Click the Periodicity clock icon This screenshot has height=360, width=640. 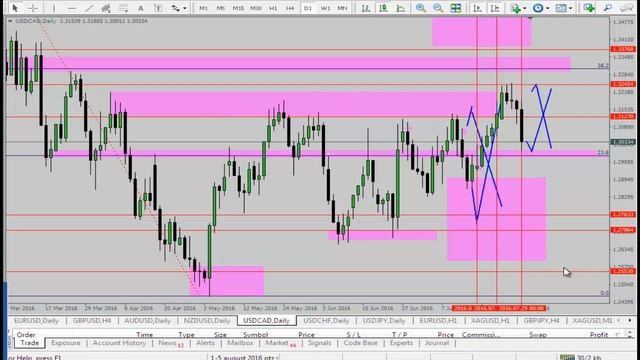(538, 8)
